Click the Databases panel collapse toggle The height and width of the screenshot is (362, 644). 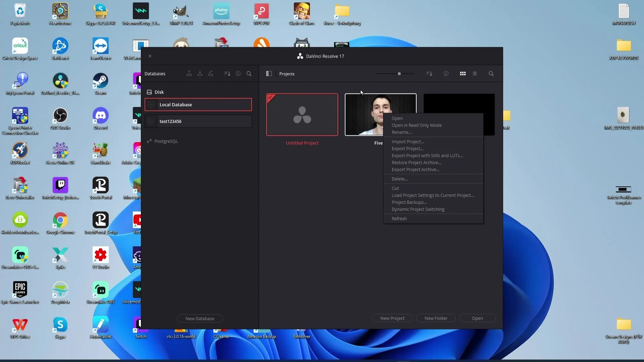(x=269, y=74)
